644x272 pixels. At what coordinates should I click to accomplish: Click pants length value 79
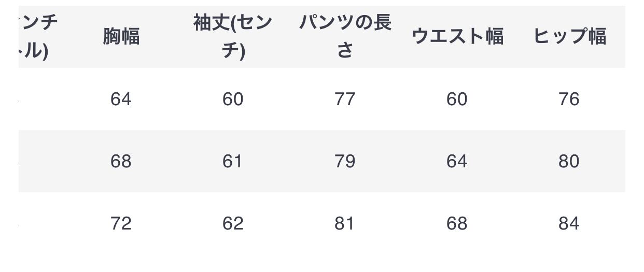click(x=345, y=161)
